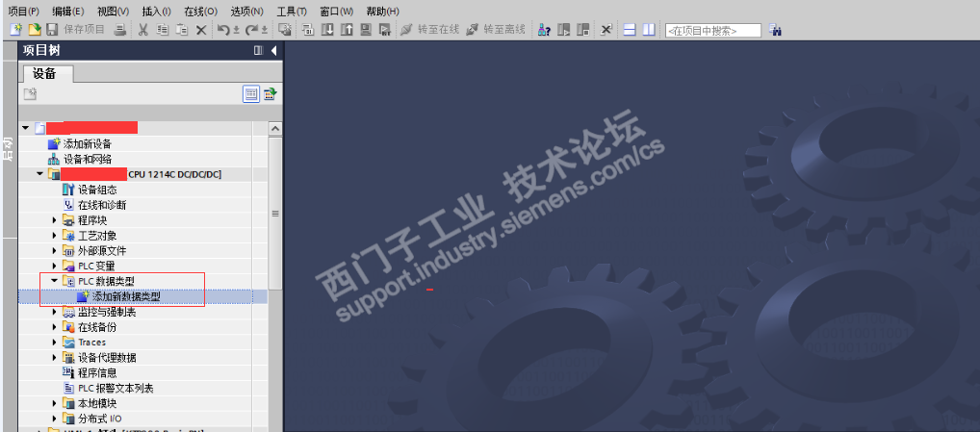Select 添加新设备 in project tree

[88, 144]
